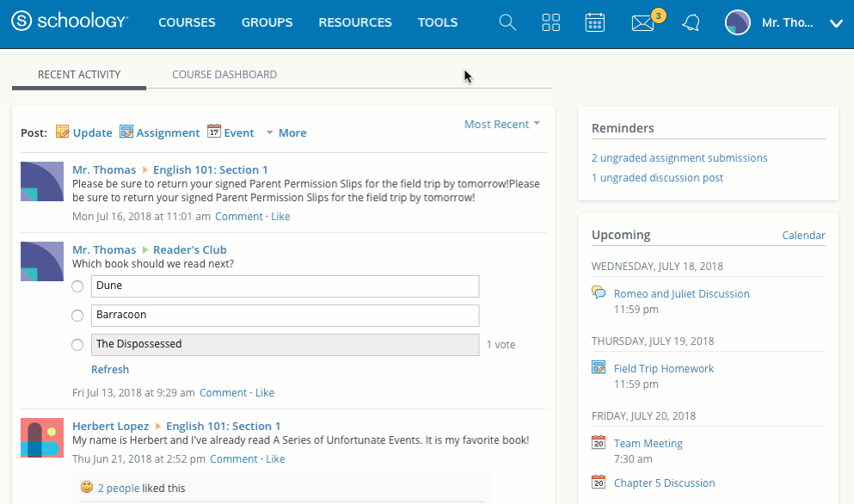Click the Schoology logo
Screen dimensions: 854x504
pos(71,22)
